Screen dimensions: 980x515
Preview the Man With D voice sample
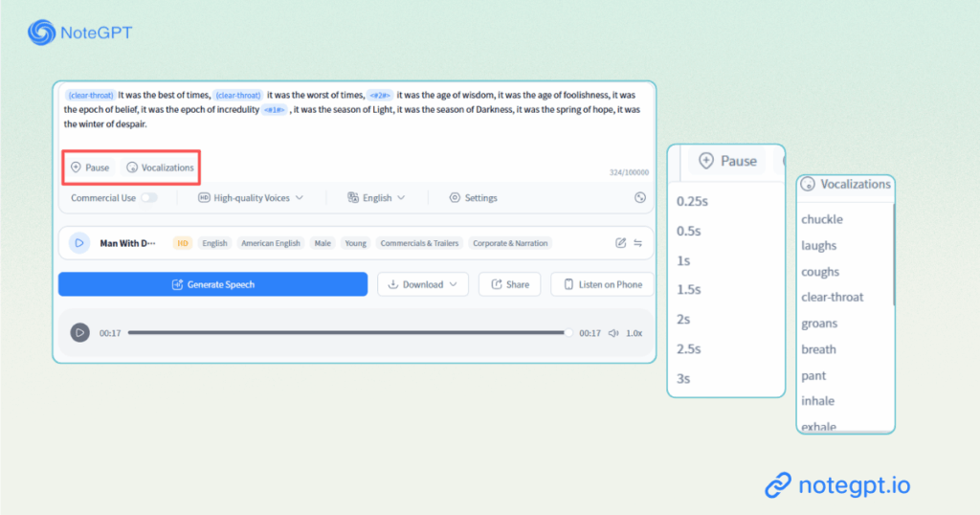click(x=79, y=243)
